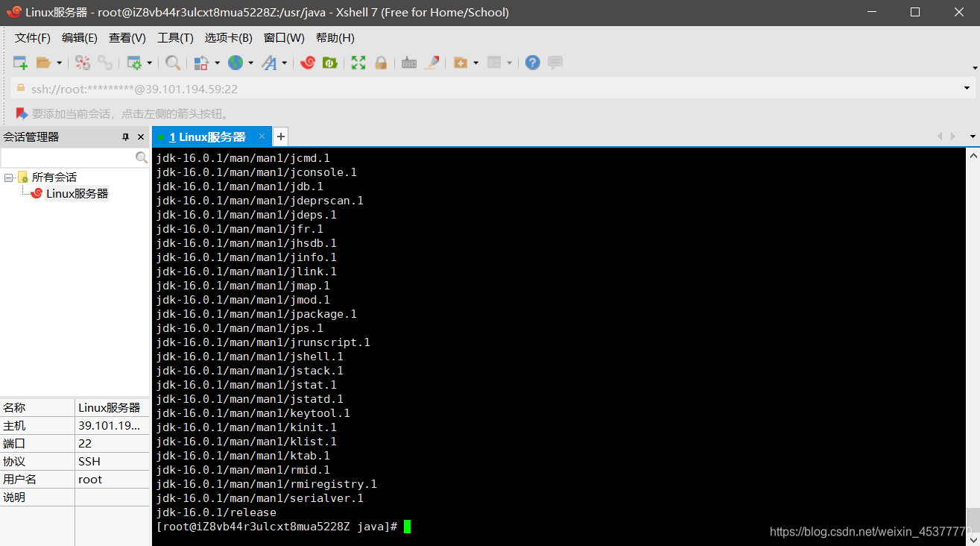Screen dimensions: 980x546
Task: Click the New Session toolbar icon
Action: coord(20,63)
